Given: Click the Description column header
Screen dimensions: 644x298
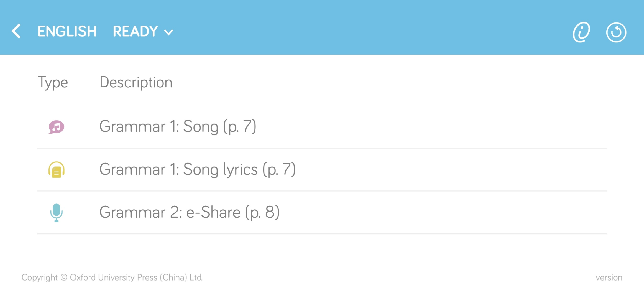Looking at the screenshot, I should pyautogui.click(x=136, y=82).
